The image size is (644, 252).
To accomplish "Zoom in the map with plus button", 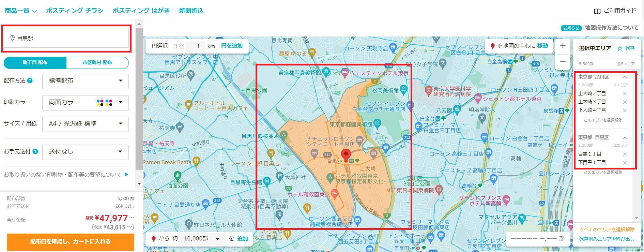I will (x=563, y=46).
